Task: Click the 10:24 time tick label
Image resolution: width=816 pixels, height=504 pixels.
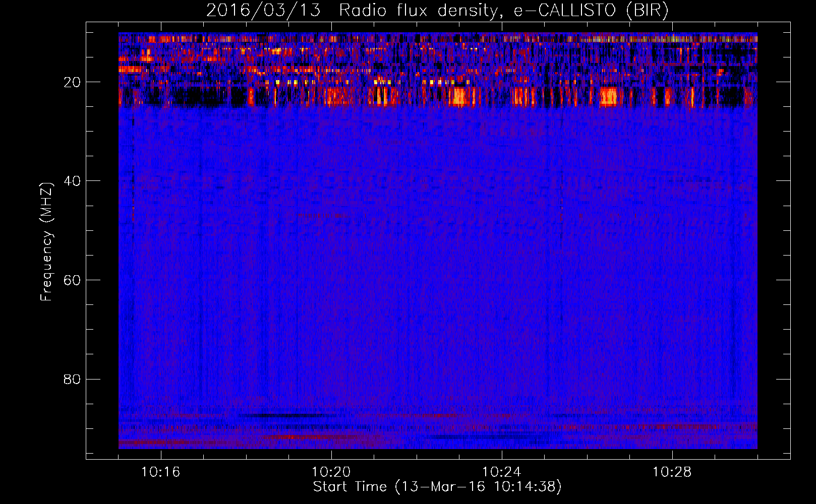Action: click(502, 472)
